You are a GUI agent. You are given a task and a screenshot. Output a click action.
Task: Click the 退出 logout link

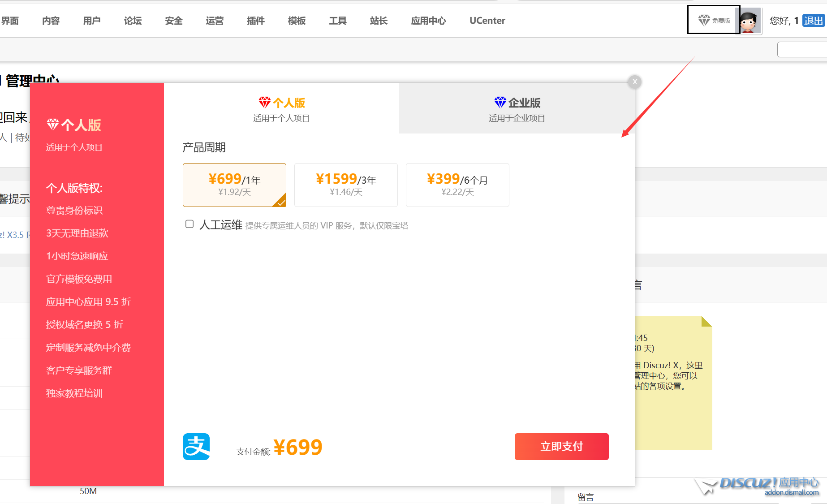tap(813, 21)
